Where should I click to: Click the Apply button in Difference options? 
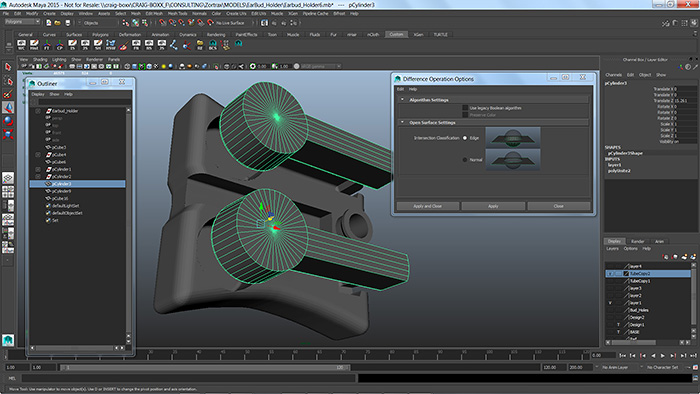click(493, 206)
